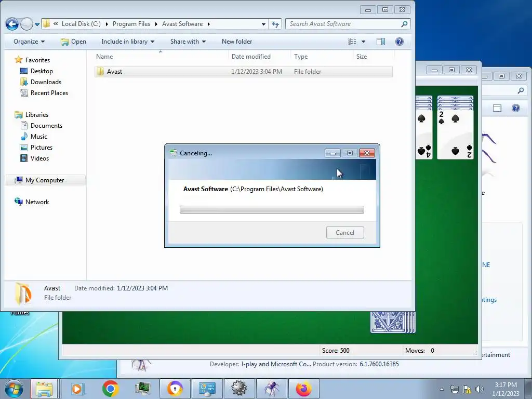Click the network tray icon

(x=454, y=389)
